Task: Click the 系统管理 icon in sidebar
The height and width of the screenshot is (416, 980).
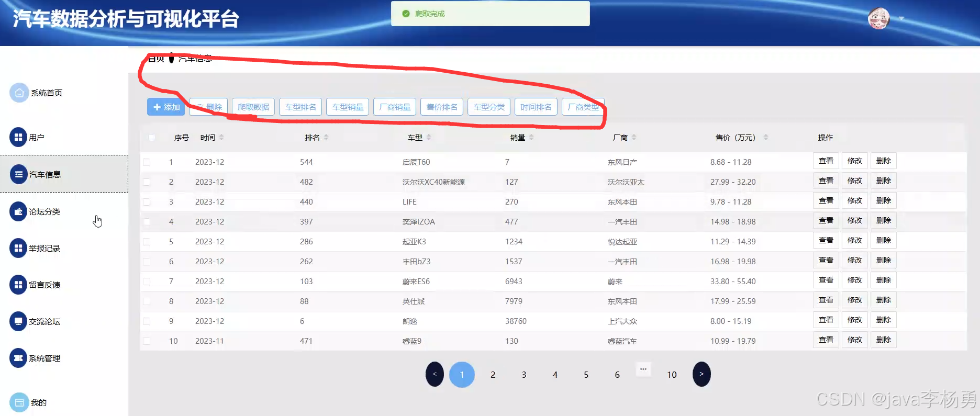Action: click(18, 358)
